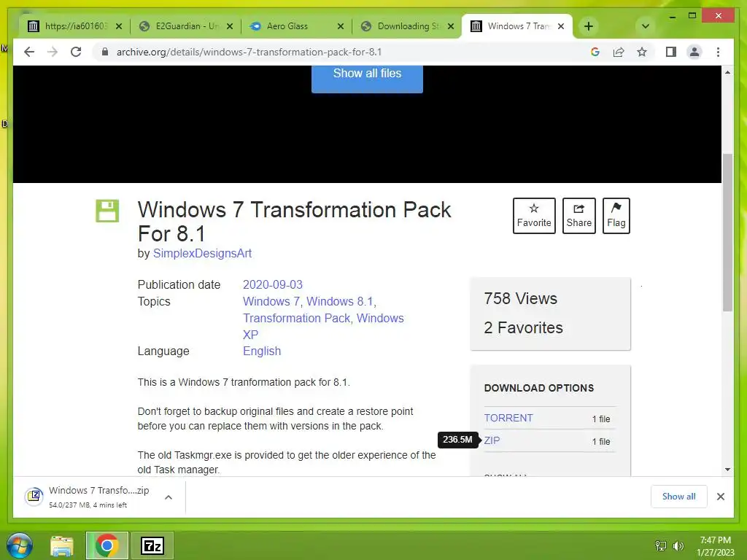
Task: Open the taskbar clock showing 7:47 PM
Action: [x=715, y=545]
